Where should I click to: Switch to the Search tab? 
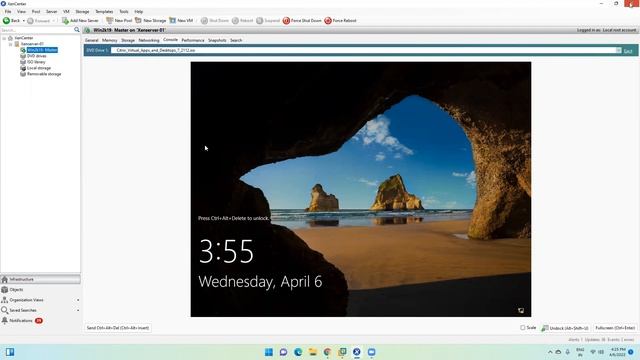(236, 40)
